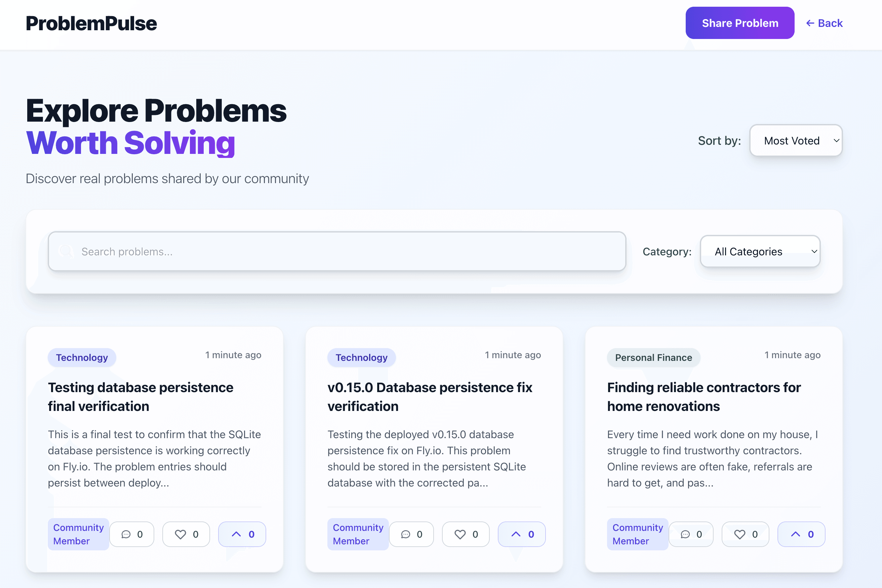Click the Share Problem button
Viewport: 882px width, 588px height.
point(740,23)
